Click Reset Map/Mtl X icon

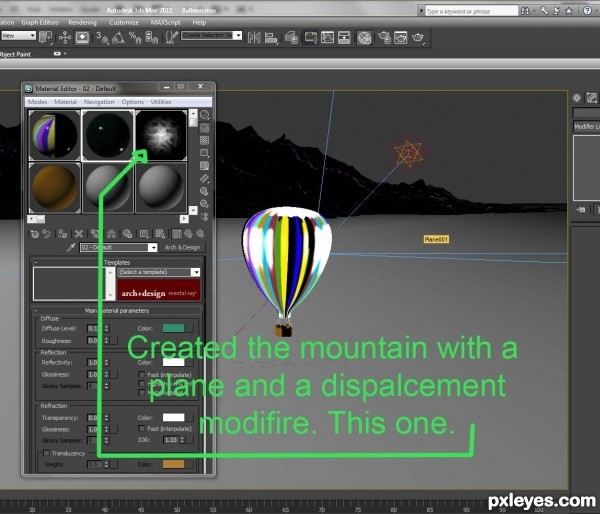[79, 234]
